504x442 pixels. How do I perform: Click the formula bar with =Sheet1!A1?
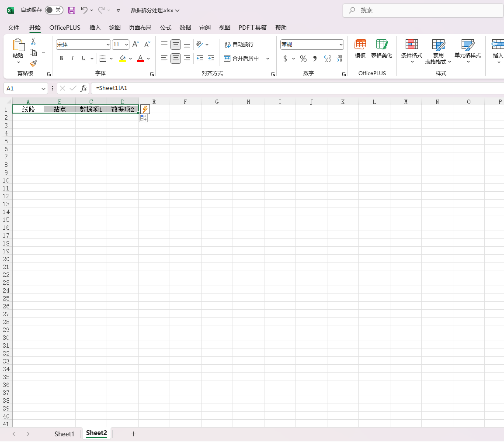297,88
